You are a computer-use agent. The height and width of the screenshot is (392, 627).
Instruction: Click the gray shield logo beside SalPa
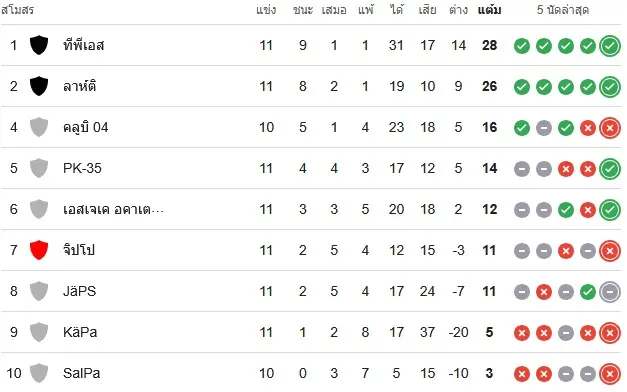coord(39,373)
